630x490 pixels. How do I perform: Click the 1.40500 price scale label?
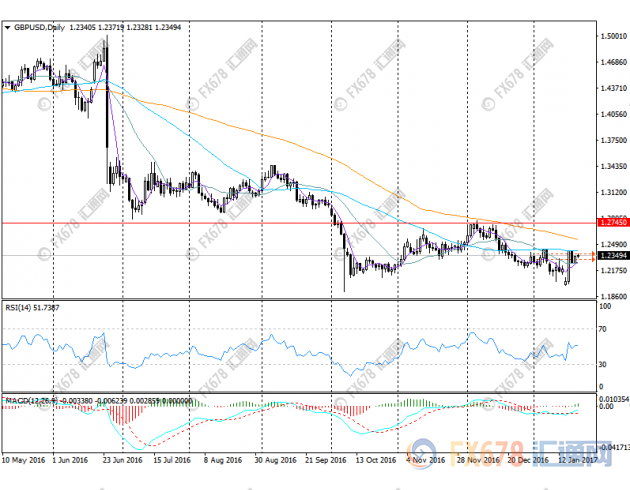coord(610,115)
